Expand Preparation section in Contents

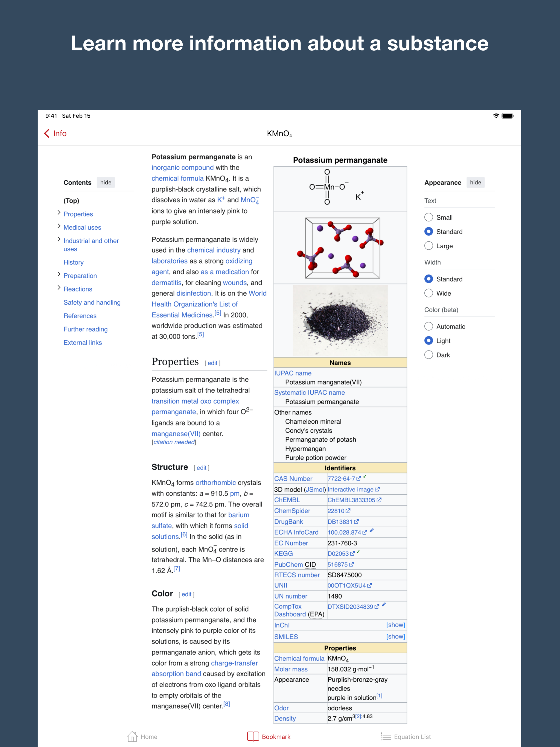click(x=59, y=274)
